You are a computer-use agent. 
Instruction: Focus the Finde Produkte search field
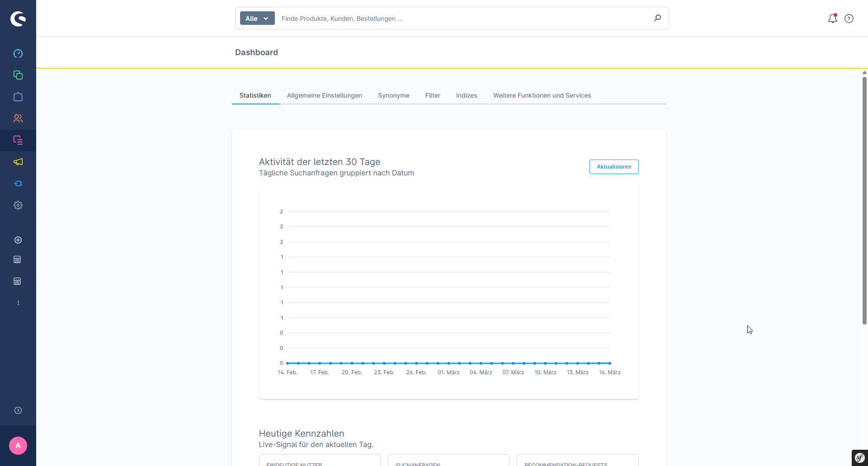[461, 19]
